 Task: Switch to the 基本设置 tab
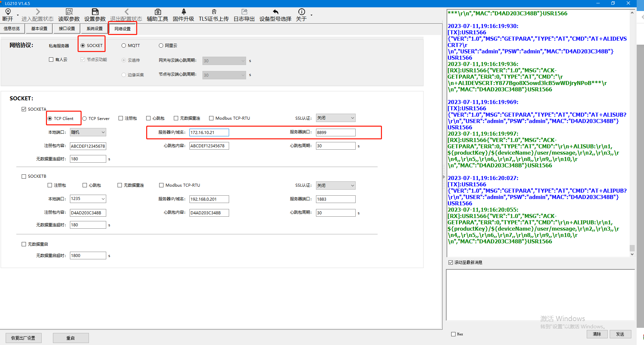point(39,29)
